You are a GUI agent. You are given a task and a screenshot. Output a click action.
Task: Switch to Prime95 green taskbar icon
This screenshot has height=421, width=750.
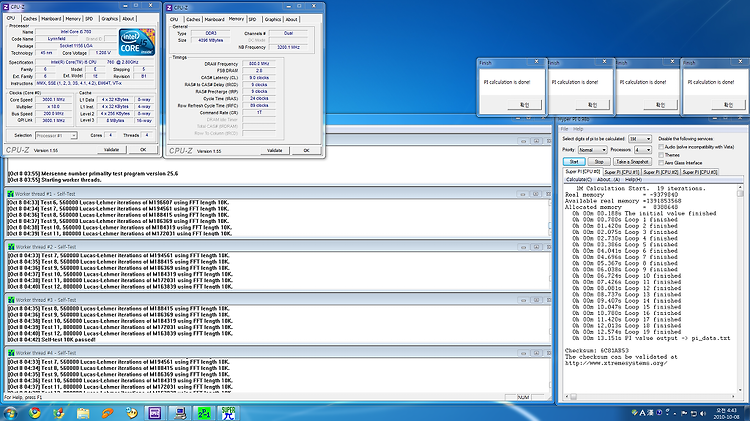tap(204, 413)
